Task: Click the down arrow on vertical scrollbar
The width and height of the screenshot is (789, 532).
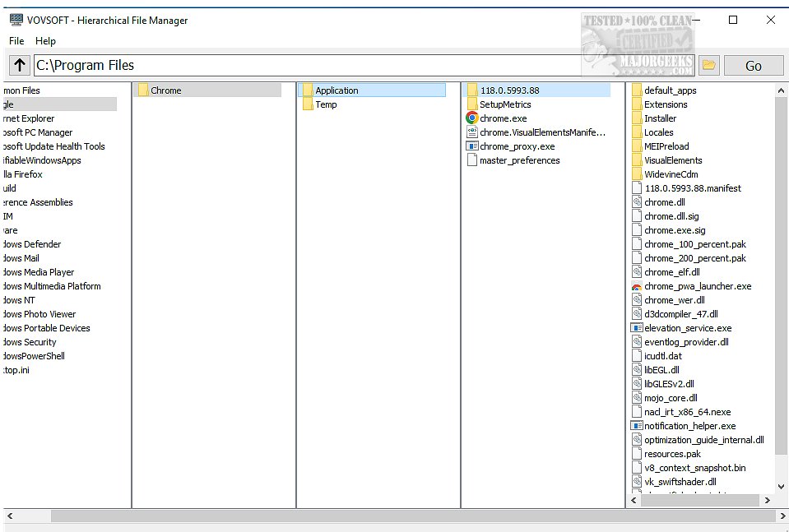Action: [x=782, y=485]
